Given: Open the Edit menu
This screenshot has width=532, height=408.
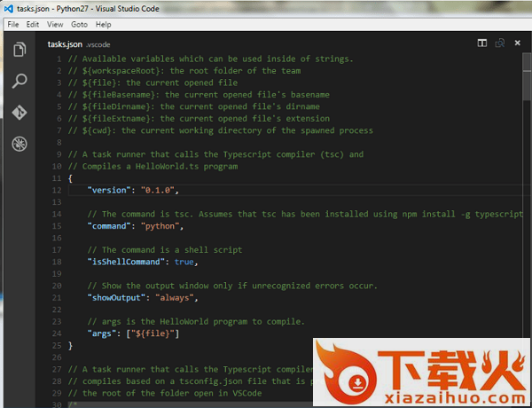Looking at the screenshot, I should pos(33,25).
